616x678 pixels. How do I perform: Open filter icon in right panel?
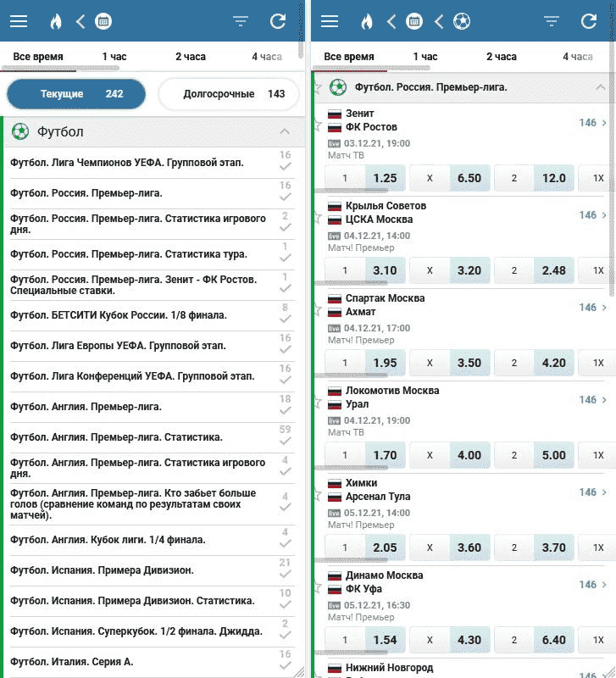pos(551,21)
